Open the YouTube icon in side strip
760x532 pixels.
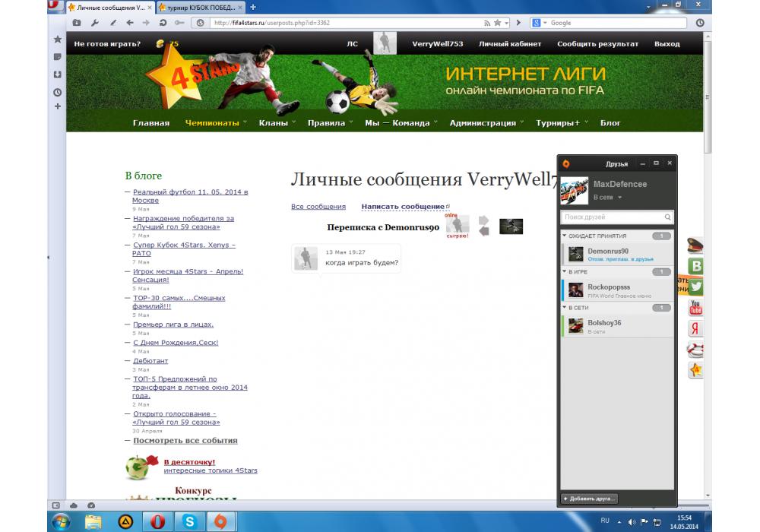(x=695, y=308)
